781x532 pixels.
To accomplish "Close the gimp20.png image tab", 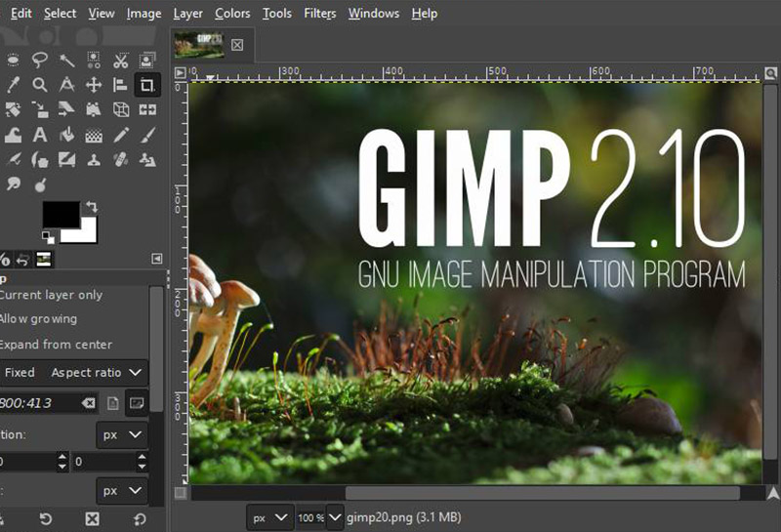I will click(237, 45).
